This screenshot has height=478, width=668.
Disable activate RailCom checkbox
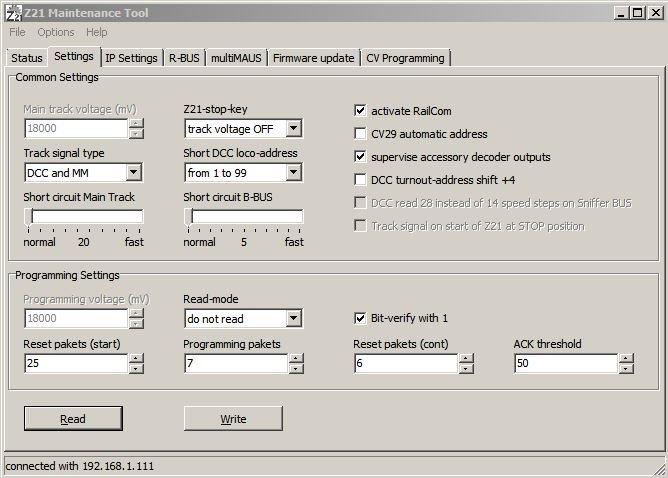361,111
